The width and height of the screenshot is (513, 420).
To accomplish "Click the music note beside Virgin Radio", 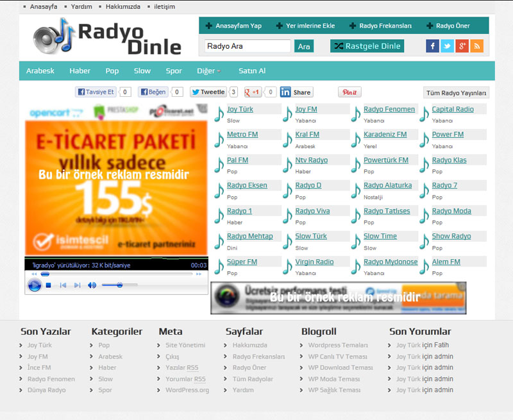I will pos(287,267).
